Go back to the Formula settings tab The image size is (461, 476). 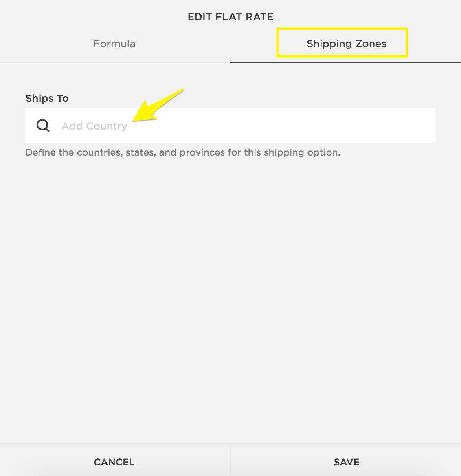[x=114, y=44]
